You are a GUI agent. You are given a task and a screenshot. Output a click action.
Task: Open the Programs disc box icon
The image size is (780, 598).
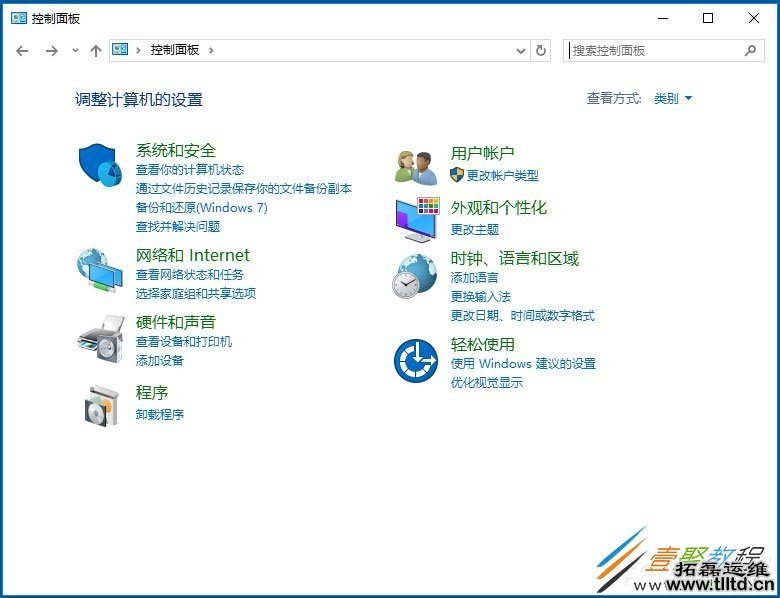pyautogui.click(x=101, y=406)
